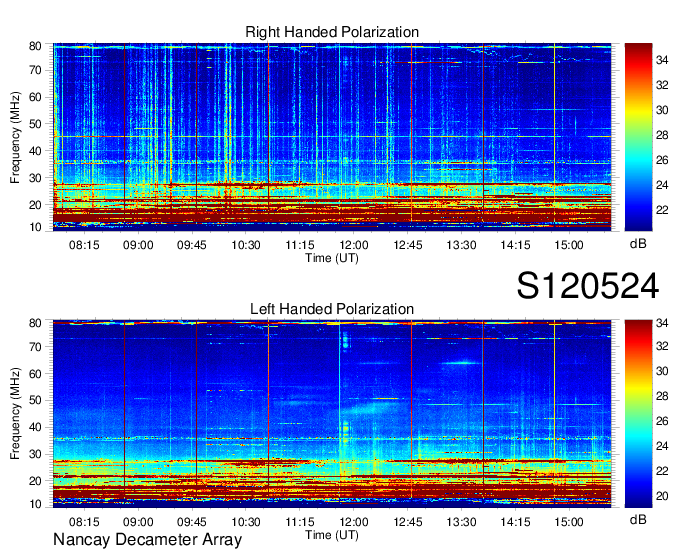Image resolution: width=680 pixels, height=552 pixels.
Task: Click the Right Handed Polarization title
Action: (332, 32)
